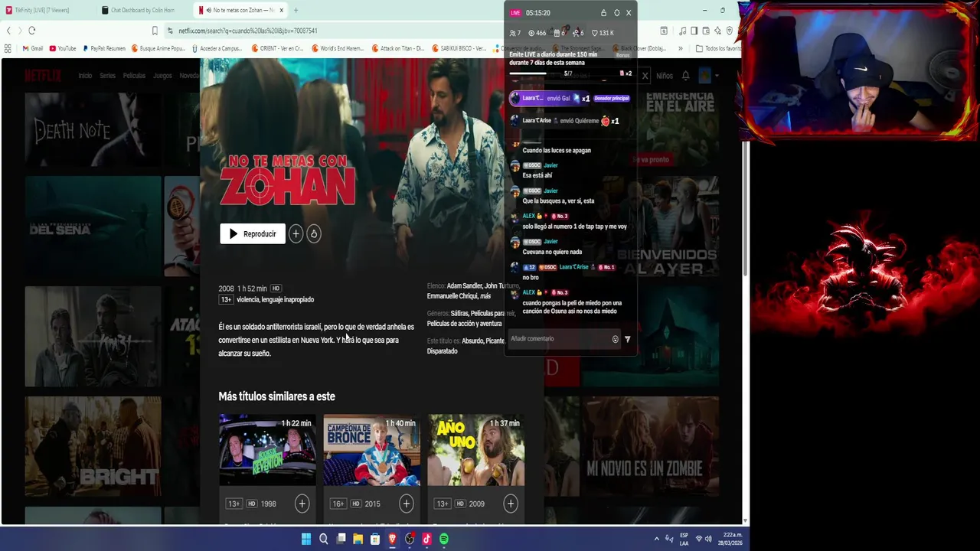This screenshot has height=551, width=980.
Task: Show the 466 views eye stat
Action: [x=537, y=33]
